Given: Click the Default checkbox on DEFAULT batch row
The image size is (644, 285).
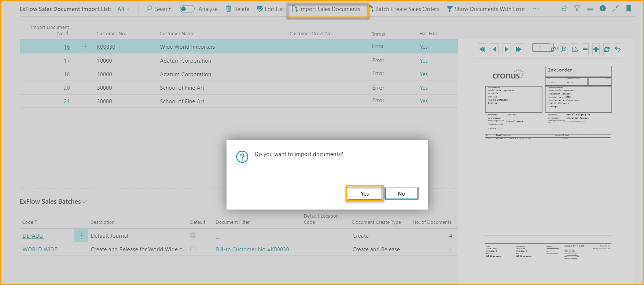Looking at the screenshot, I should tap(193, 235).
